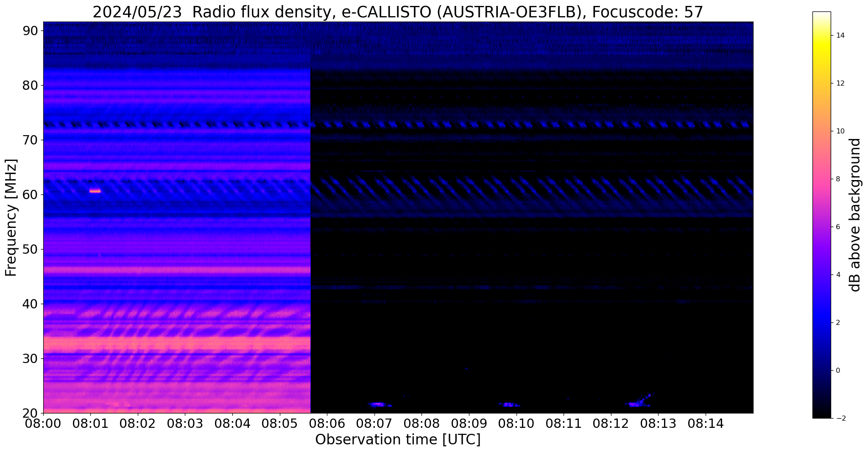Click the 'dB above background' colorbar label
Viewport: 868px width, 452px height.
click(855, 215)
